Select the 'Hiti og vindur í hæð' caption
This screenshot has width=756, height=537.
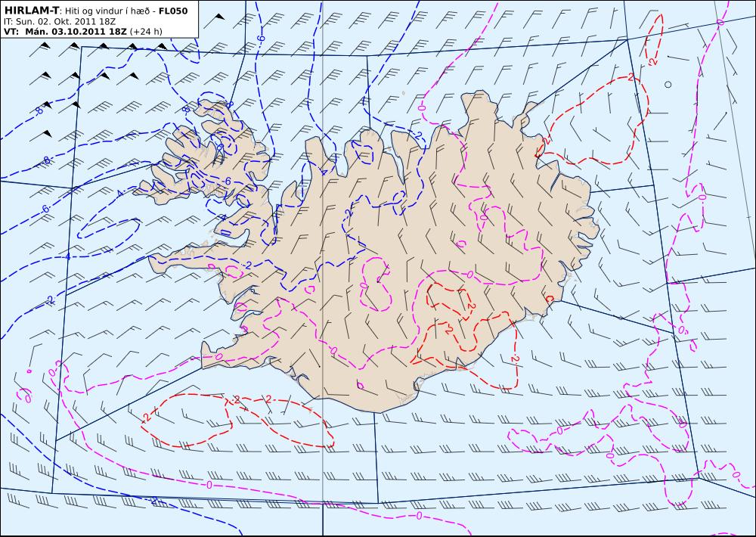coord(108,11)
